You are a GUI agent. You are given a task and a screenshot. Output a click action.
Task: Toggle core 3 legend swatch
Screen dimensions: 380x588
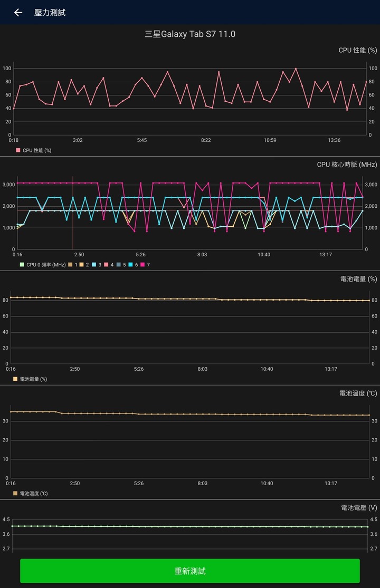click(x=94, y=264)
